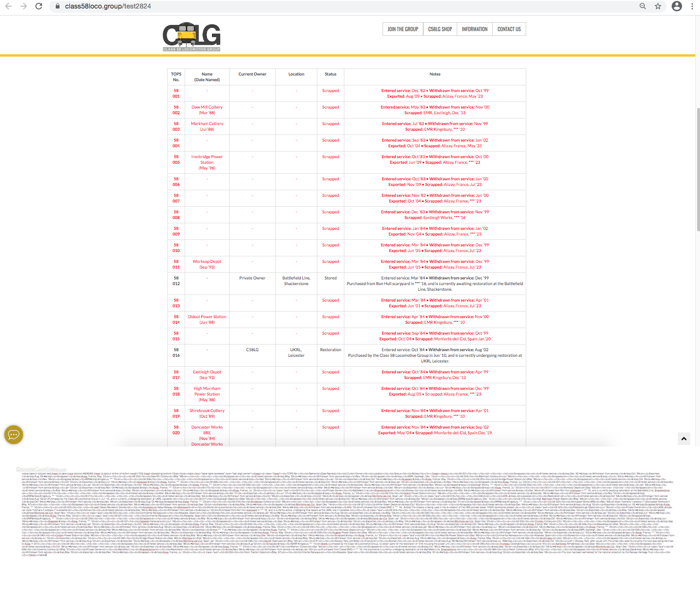Select the Worksop Depot name cell
Image resolution: width=700 pixels, height=599 pixels.
207,264
